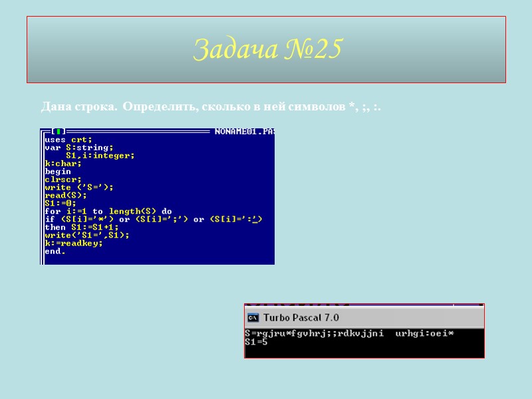Click the output line 'S1=5'

coord(257,340)
